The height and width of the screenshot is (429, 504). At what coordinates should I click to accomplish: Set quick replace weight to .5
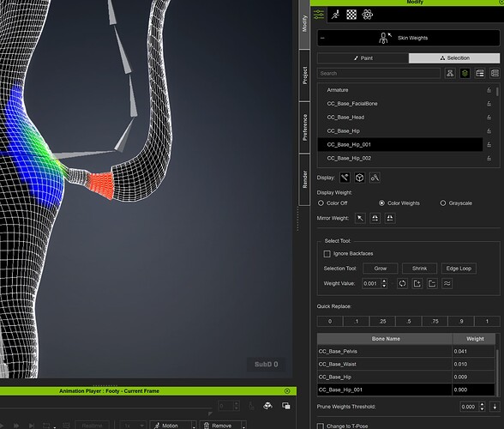[x=409, y=321]
